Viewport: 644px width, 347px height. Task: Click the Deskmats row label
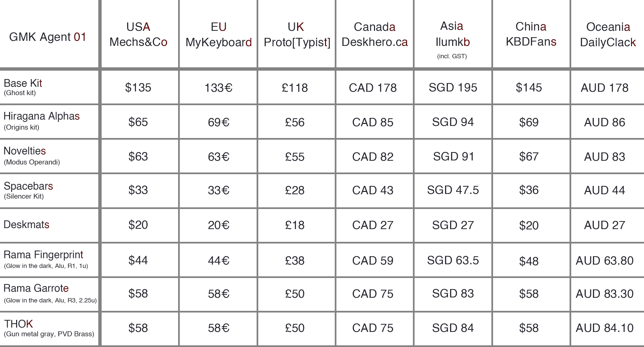26,224
